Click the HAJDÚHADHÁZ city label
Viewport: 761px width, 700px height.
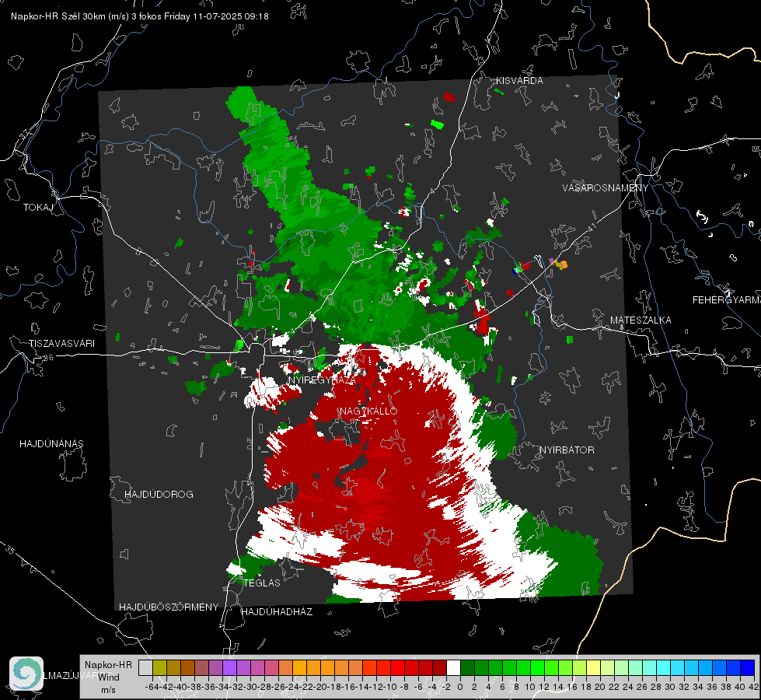point(277,612)
